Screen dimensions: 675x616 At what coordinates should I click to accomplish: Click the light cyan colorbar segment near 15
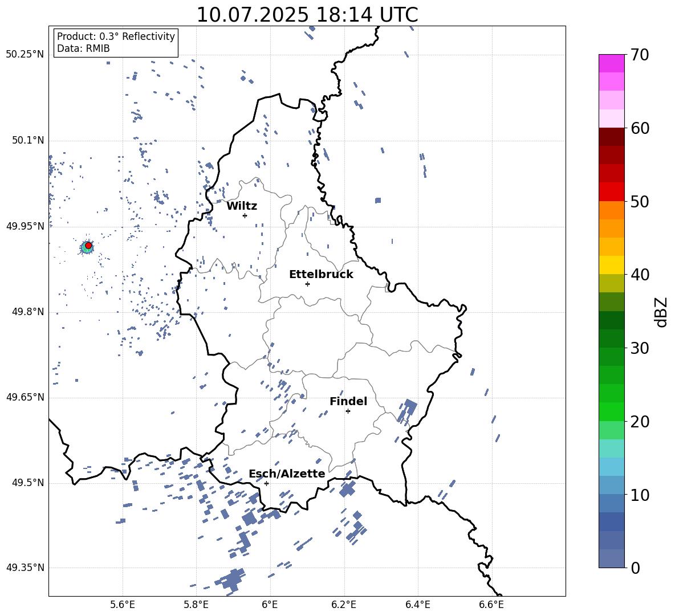pos(611,448)
